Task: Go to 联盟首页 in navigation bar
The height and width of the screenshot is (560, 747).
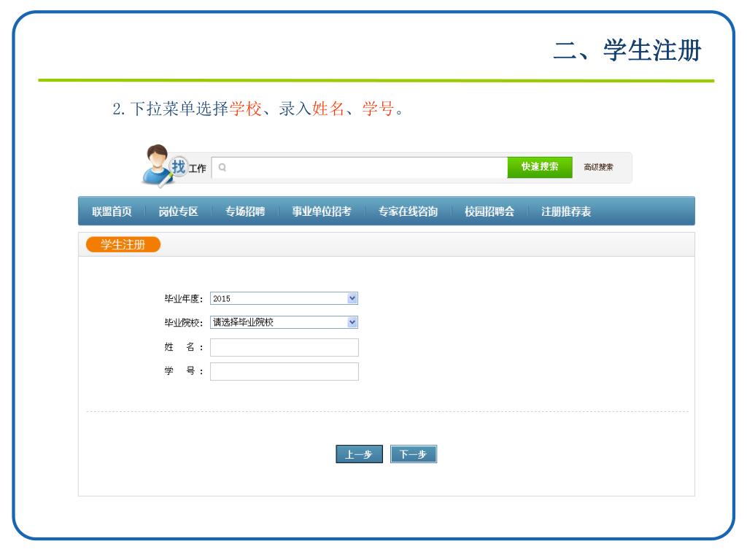Action: click(112, 211)
